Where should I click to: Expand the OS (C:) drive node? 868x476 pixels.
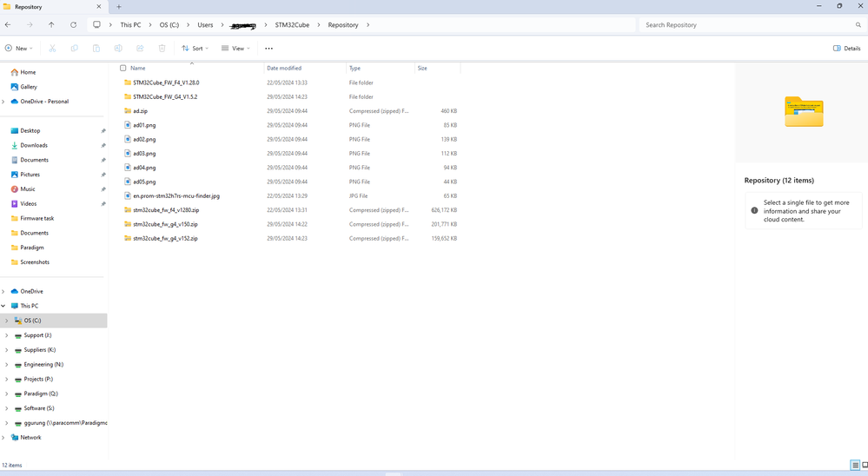[7, 321]
